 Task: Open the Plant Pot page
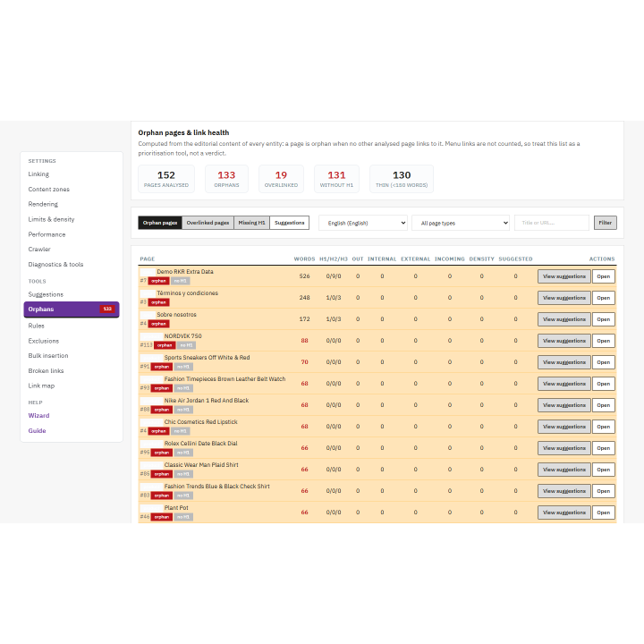604,513
